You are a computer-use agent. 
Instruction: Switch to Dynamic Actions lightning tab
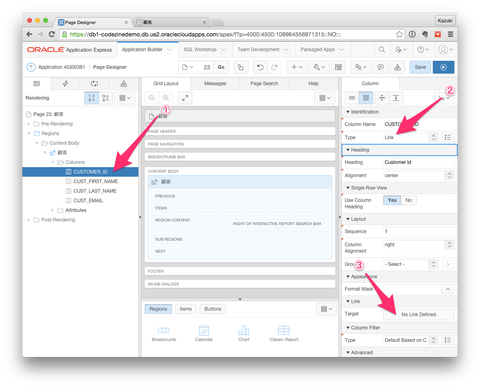[x=65, y=84]
